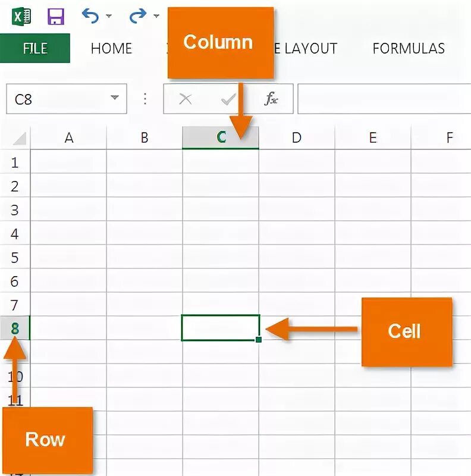Cancel entry with the X icon

185,99
